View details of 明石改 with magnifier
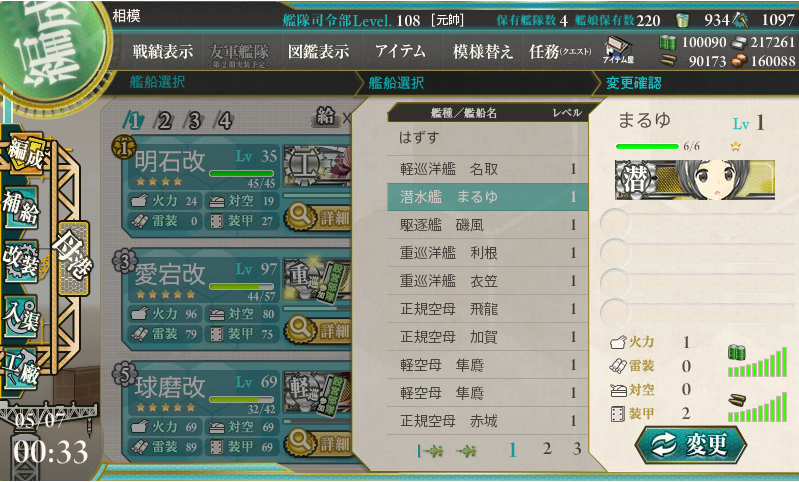This screenshot has height=482, width=799. click(x=318, y=218)
